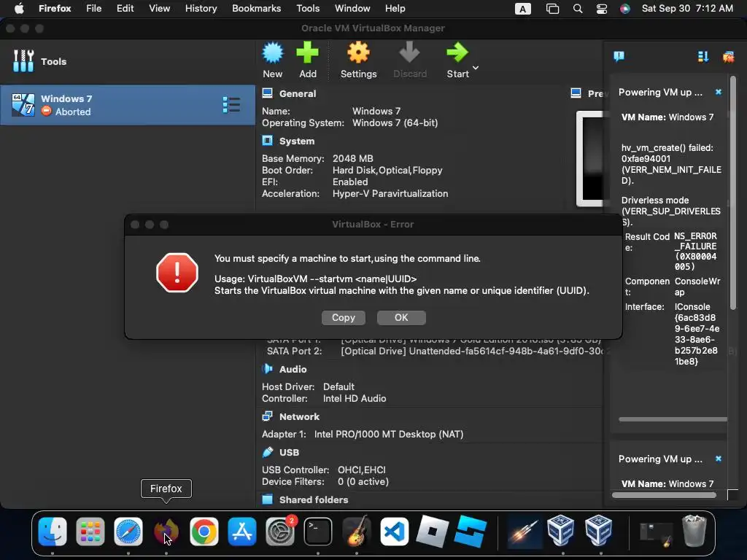Image resolution: width=747 pixels, height=560 pixels.
Task: Click the VM preview thumbnail
Action: coord(591,158)
